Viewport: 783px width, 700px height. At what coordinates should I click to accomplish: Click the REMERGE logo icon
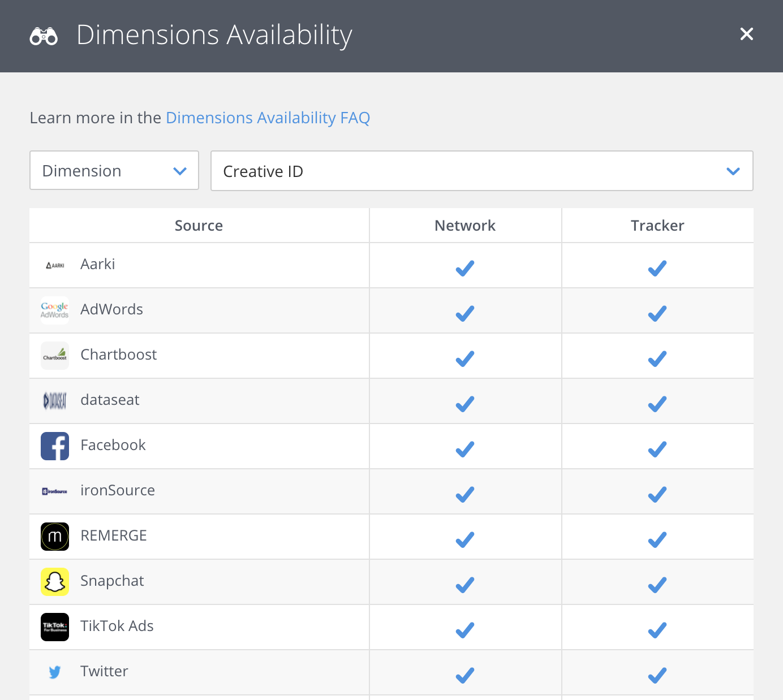click(x=55, y=537)
